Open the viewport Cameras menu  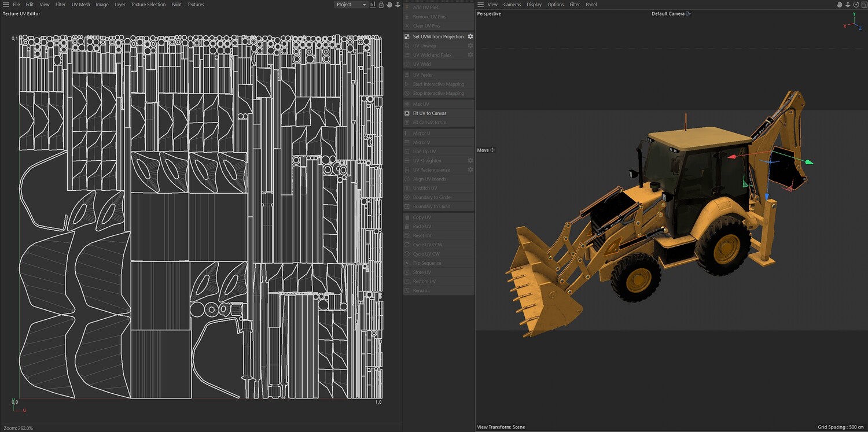[512, 5]
